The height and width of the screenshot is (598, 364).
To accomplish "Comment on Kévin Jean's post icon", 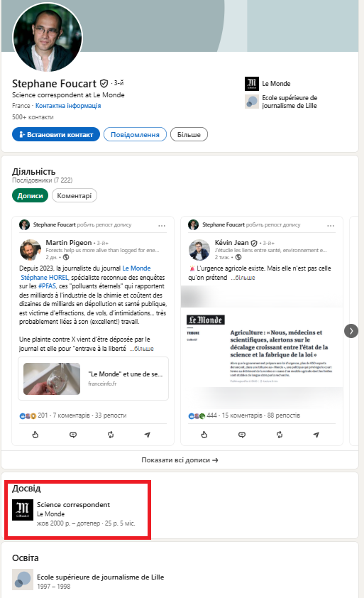I will 242,435.
